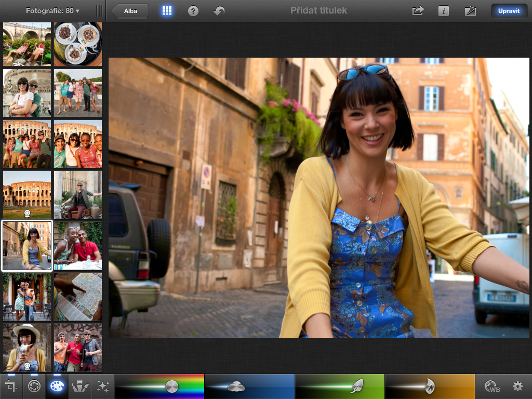Click the Undo arrow icon
This screenshot has width=532, height=399.
point(219,11)
